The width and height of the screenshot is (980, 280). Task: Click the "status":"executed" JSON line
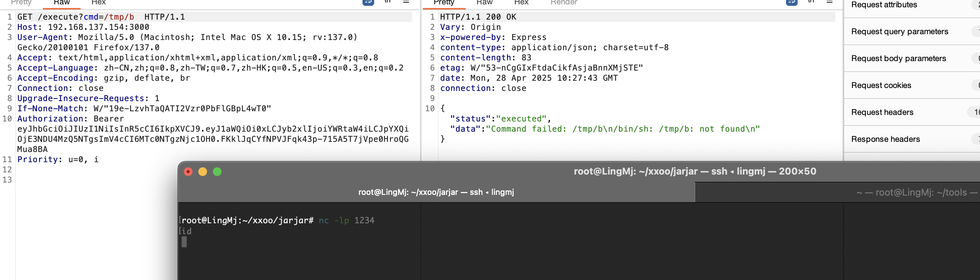[501, 119]
